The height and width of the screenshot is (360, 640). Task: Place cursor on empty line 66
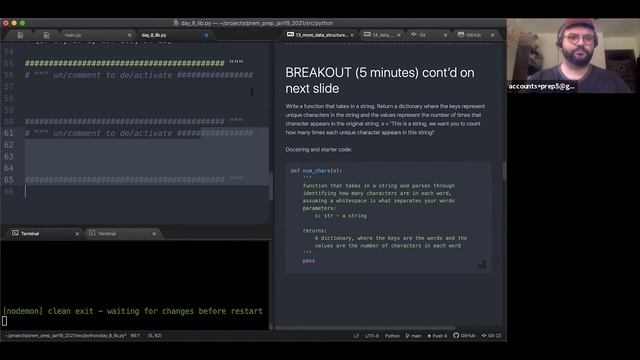pyautogui.click(x=147, y=191)
